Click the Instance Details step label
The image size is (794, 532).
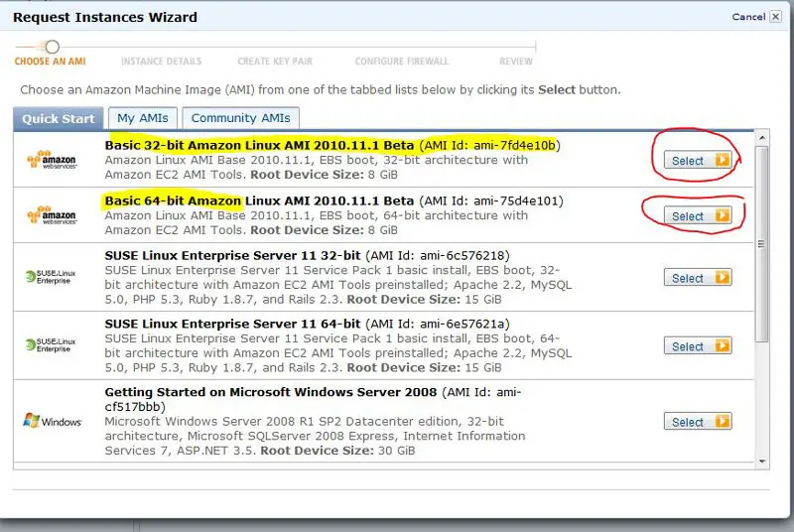point(161,62)
